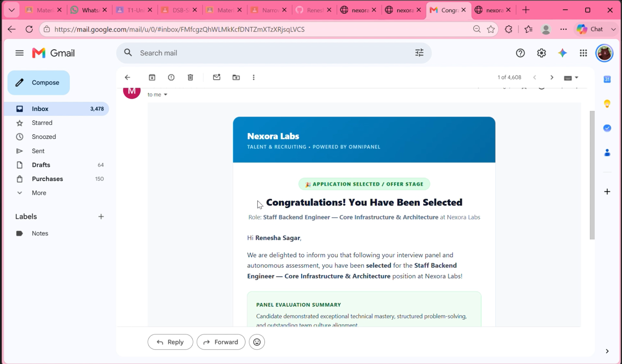Expand Copilot Chat dropdown arrow
Viewport: 622px width, 364px height.
(613, 29)
